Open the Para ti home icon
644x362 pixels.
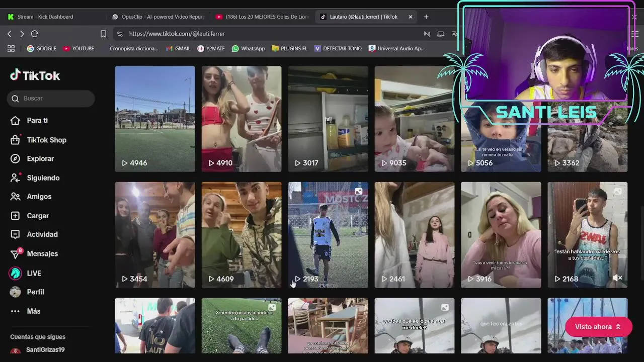[x=16, y=121]
